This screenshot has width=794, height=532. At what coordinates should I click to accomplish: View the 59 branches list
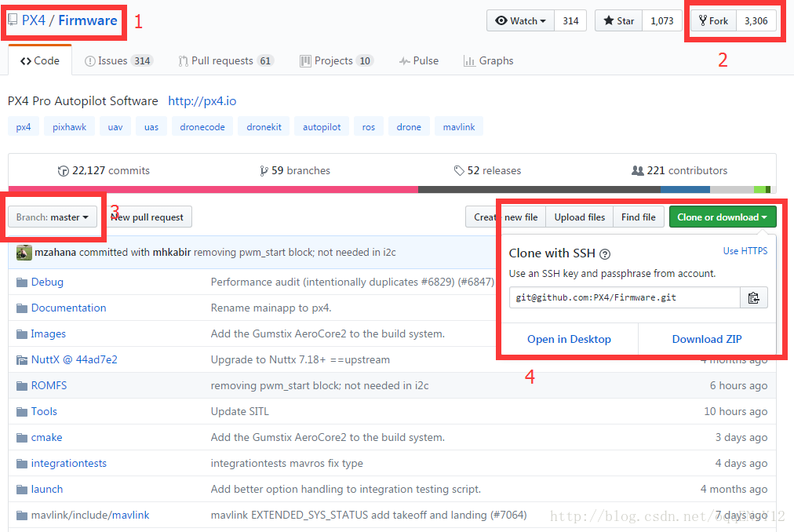tap(295, 171)
